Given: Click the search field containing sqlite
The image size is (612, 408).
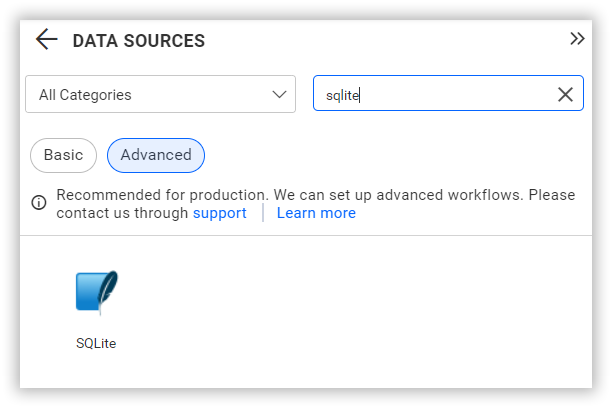Looking at the screenshot, I should [448, 93].
